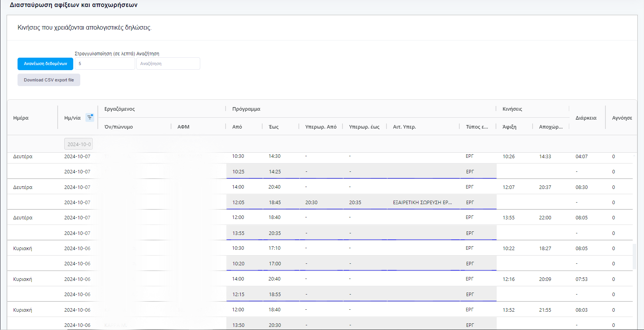The width and height of the screenshot is (644, 330).
Task: Download the CSV export file
Action: [49, 80]
